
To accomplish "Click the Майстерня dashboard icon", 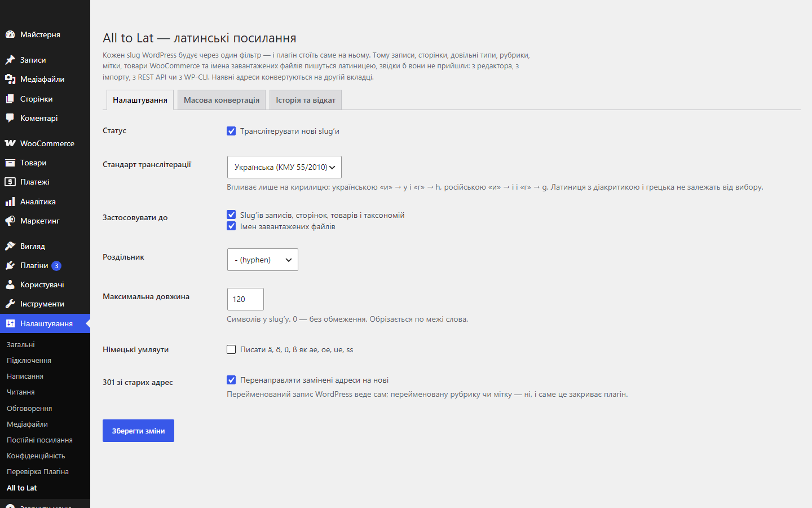I will click(x=10, y=34).
